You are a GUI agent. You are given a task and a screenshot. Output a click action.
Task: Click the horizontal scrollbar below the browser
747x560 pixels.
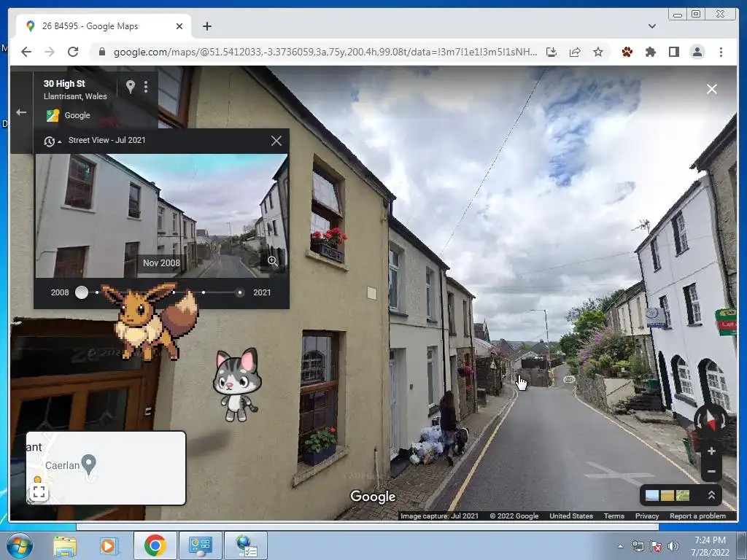tap(367, 526)
